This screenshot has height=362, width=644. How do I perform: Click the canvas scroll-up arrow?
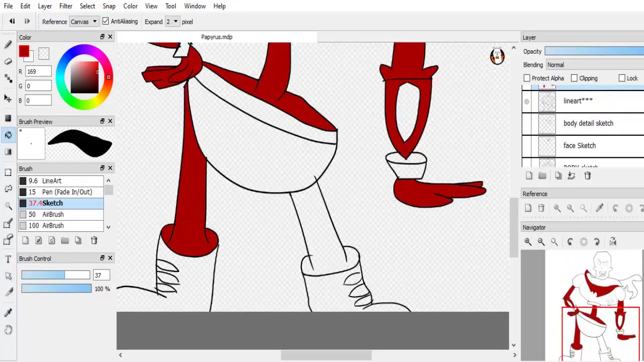click(513, 48)
